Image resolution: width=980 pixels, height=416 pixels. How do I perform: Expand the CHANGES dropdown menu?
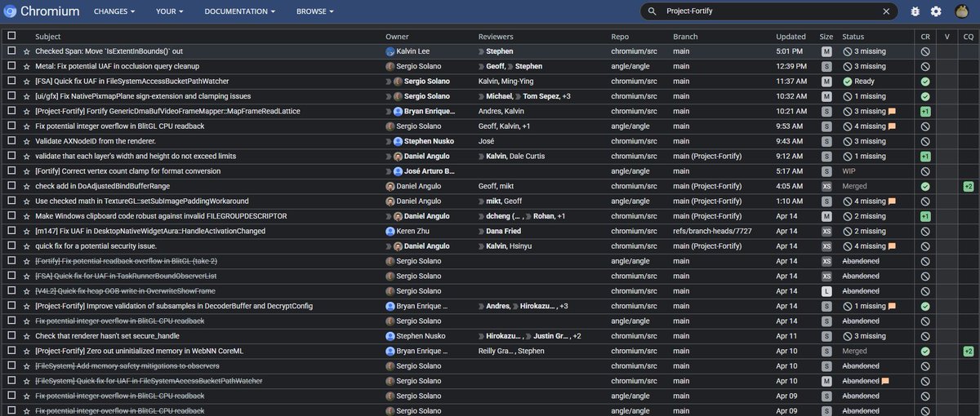pos(114,11)
